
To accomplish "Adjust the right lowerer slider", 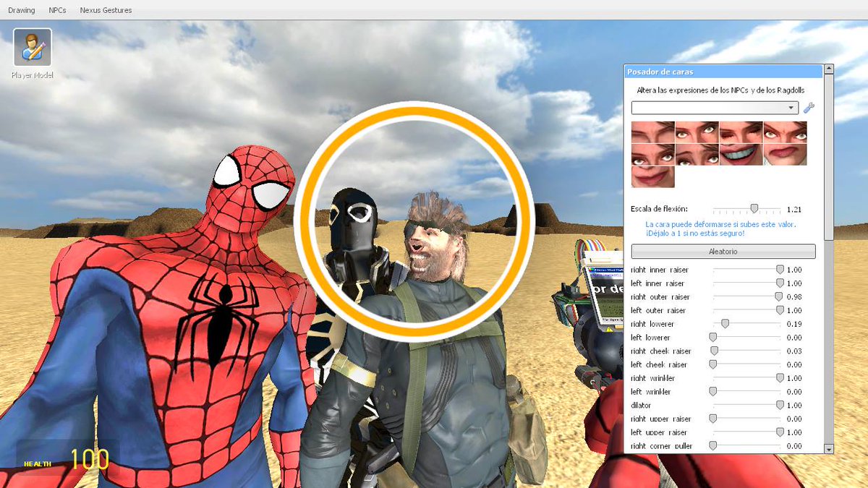I will [747, 324].
